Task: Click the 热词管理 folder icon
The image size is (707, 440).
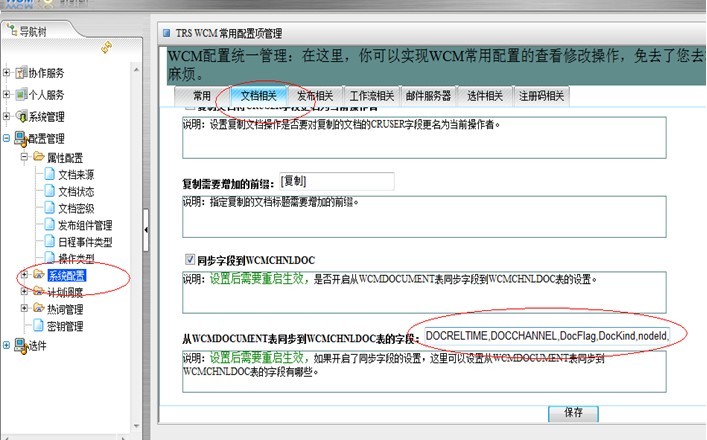Action: [x=39, y=309]
